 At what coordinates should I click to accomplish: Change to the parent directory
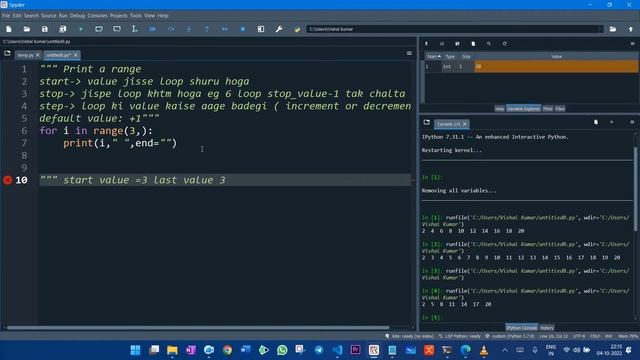631,29
